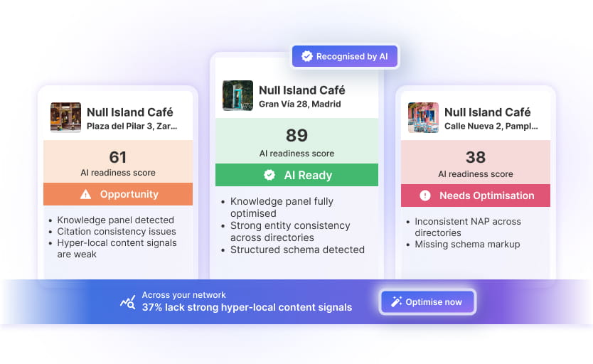
Task: Click the magic wand icon in Optimise now
Action: 395,302
